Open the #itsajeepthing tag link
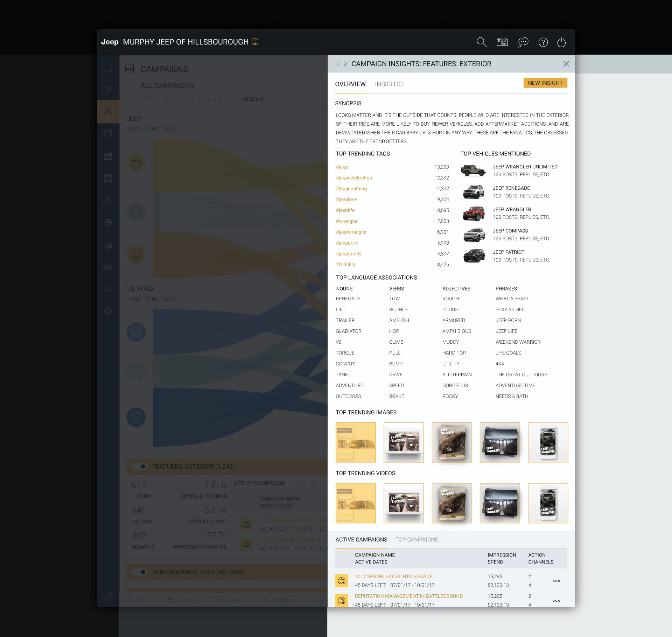Viewport: 672px width, 637px height. point(351,189)
